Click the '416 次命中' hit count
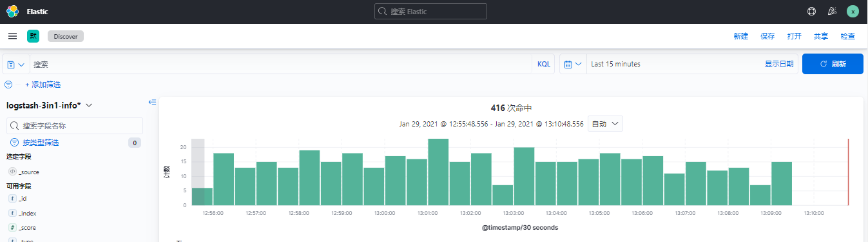 coord(511,108)
